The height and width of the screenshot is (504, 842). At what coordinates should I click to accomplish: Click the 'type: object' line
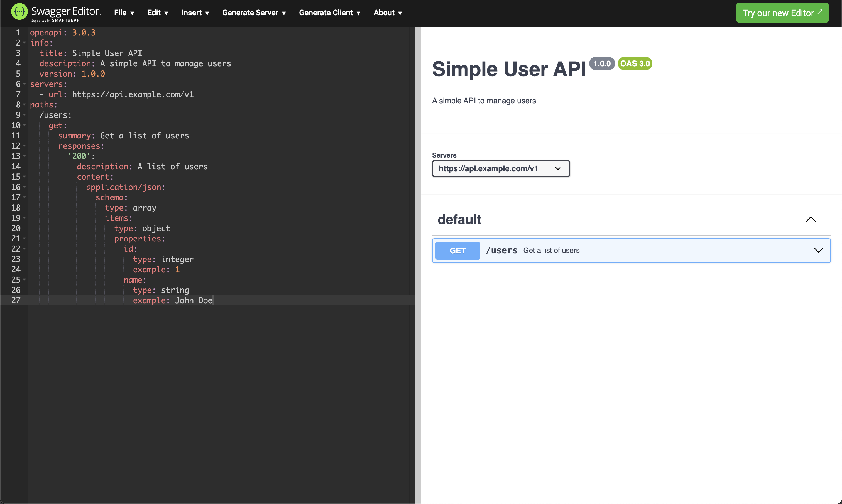pos(142,228)
